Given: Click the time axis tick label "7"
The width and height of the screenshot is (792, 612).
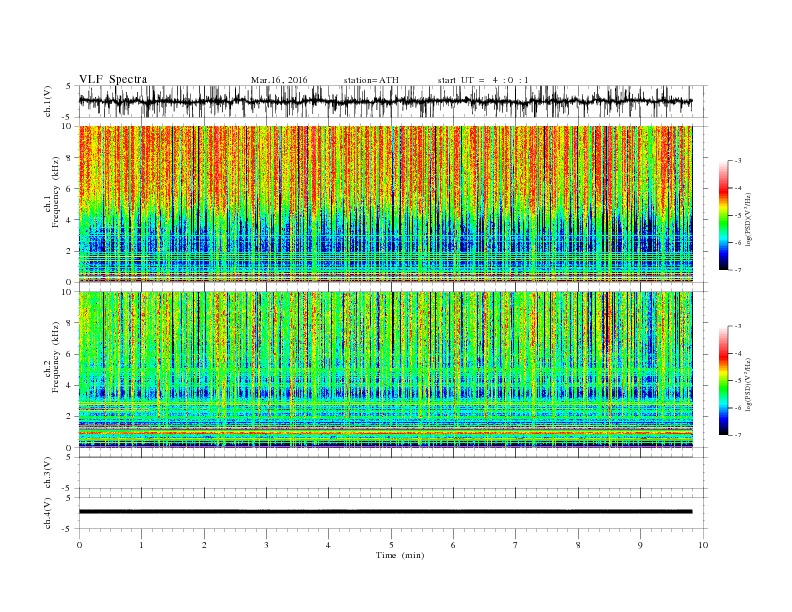Looking at the screenshot, I should point(516,545).
